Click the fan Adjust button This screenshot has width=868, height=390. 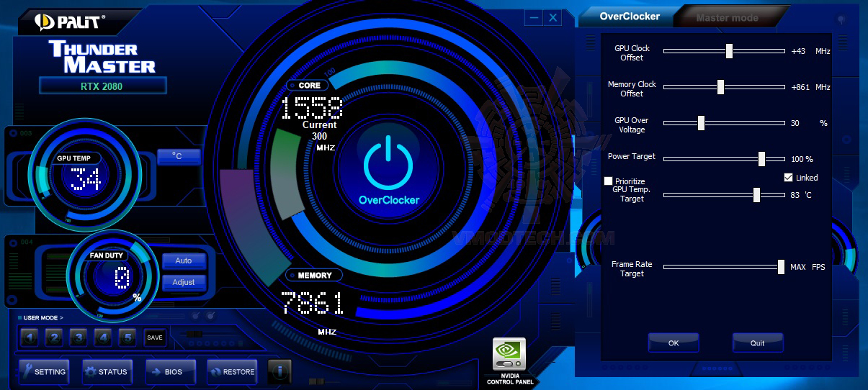click(184, 282)
